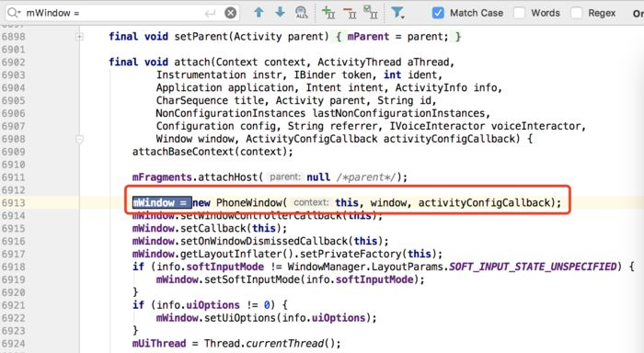Viewport: 644px width, 353px height.
Task: Click the new line arrow in search field
Action: [x=210, y=14]
